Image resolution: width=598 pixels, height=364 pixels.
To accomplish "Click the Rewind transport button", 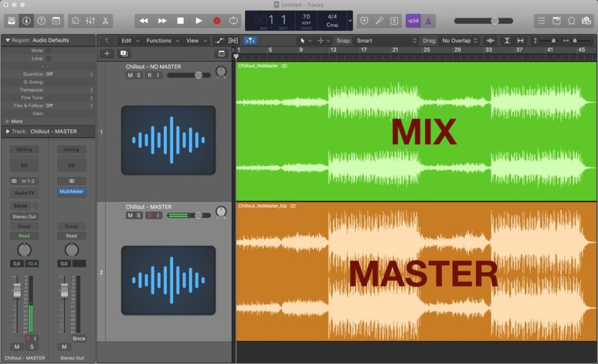I will 144,21.
